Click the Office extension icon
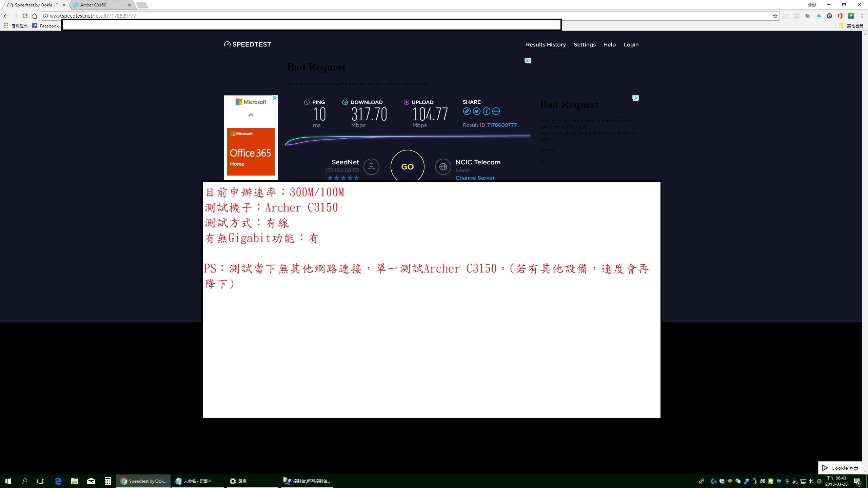 tap(840, 16)
